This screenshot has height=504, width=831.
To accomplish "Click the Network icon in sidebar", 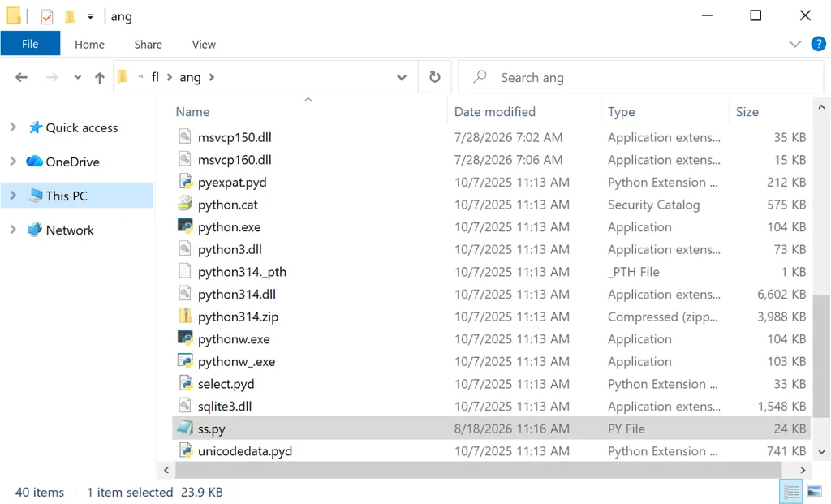I will [35, 230].
